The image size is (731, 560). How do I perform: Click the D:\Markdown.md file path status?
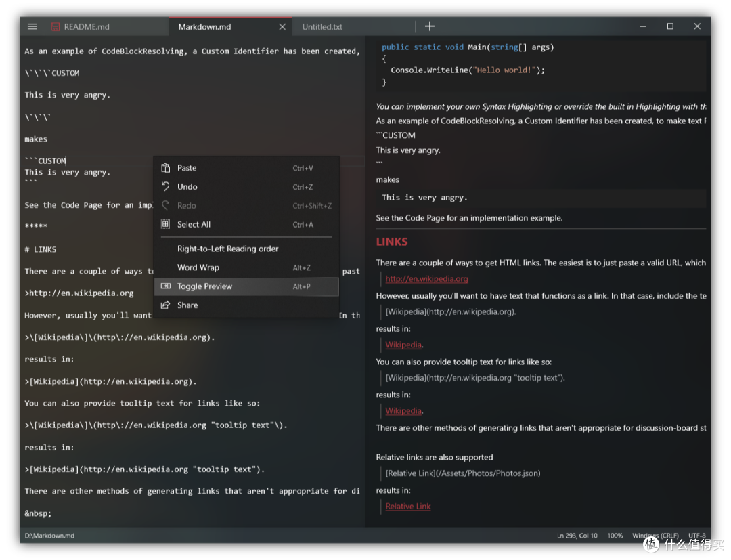click(49, 536)
